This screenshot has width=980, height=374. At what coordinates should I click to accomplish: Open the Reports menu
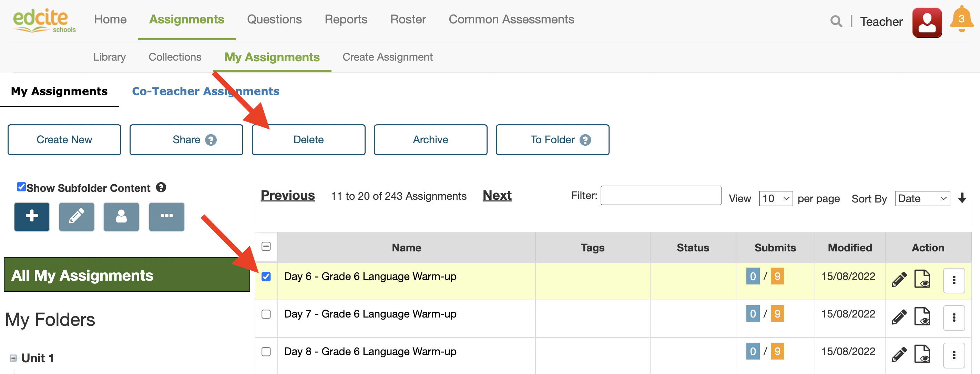pos(345,19)
